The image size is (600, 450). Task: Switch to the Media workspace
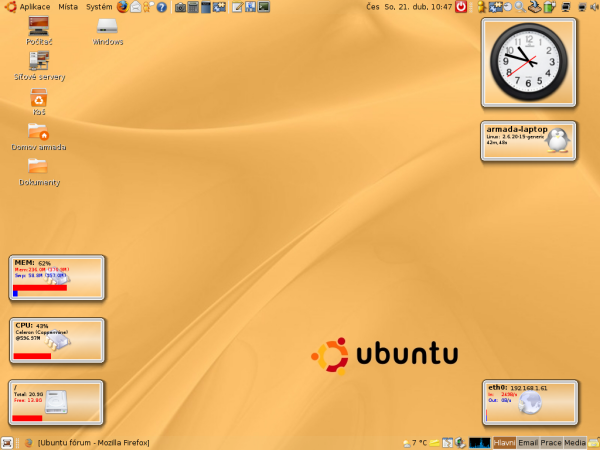click(575, 443)
